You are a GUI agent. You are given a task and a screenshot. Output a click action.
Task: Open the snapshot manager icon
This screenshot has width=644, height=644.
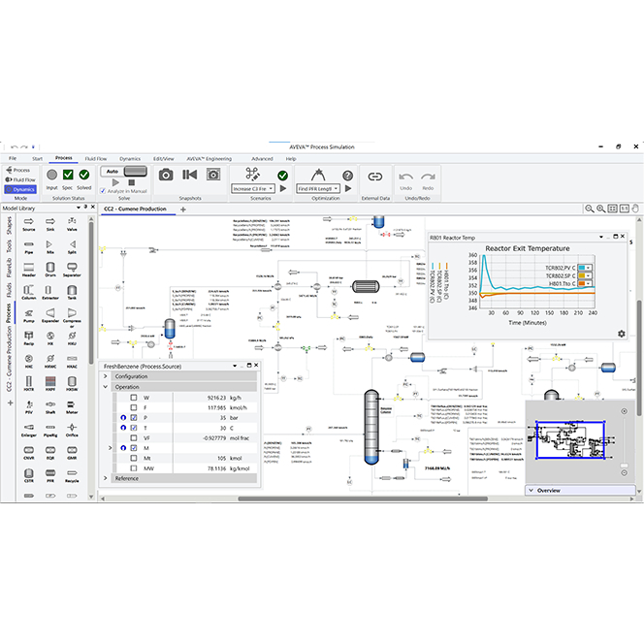[x=213, y=175]
